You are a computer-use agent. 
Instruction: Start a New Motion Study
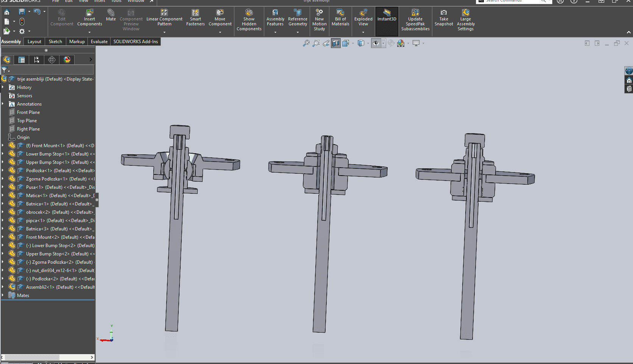(320, 20)
